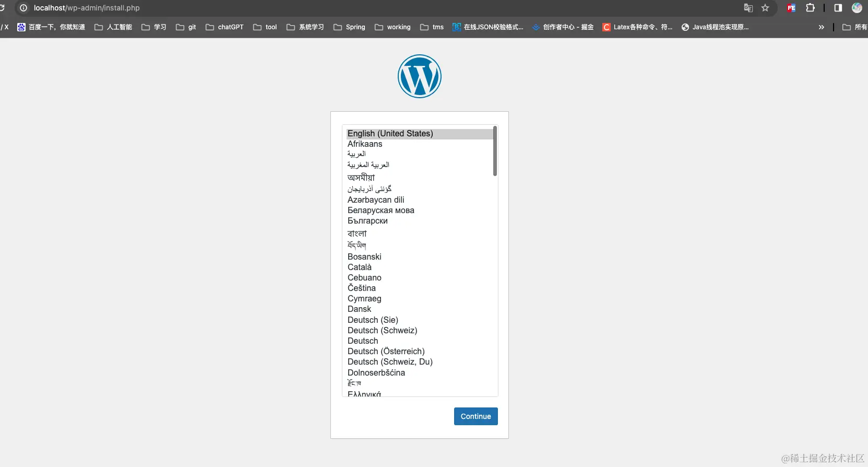868x467 pixels.
Task: Select Azərbaycan dili in the list
Action: click(x=420, y=200)
